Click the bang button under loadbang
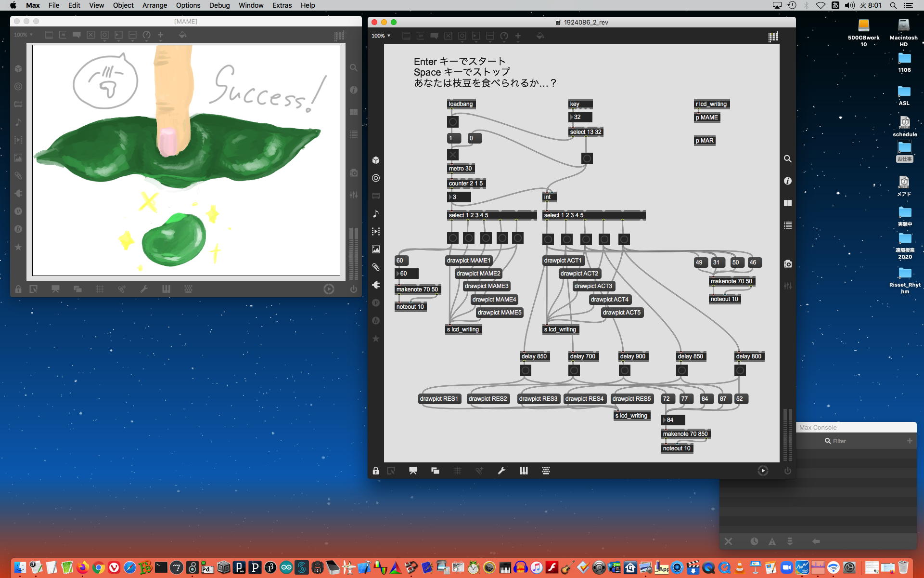 tap(452, 122)
